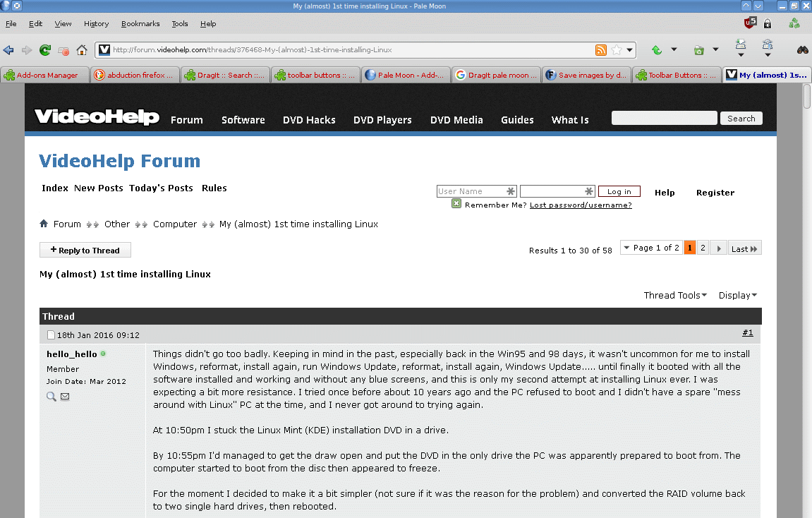Screen dimensions: 812x518
Task: Open the File menu
Action: pyautogui.click(x=11, y=24)
